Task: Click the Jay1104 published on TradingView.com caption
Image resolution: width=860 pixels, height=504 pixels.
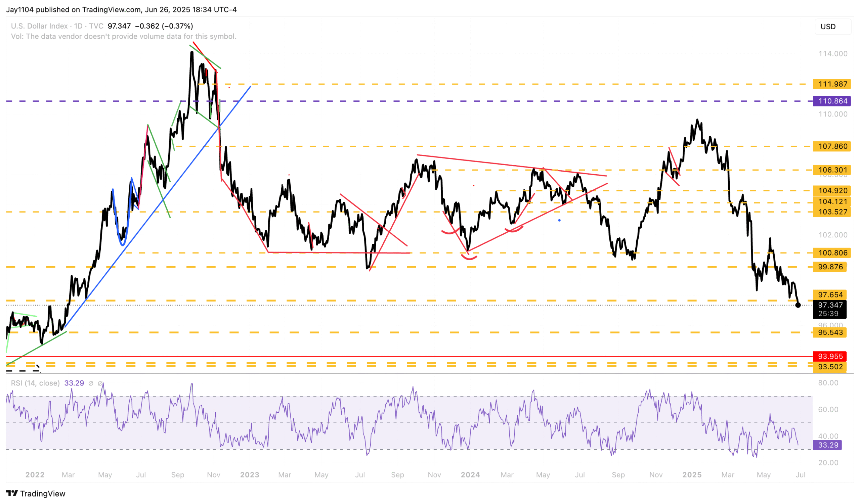Action: (121, 9)
